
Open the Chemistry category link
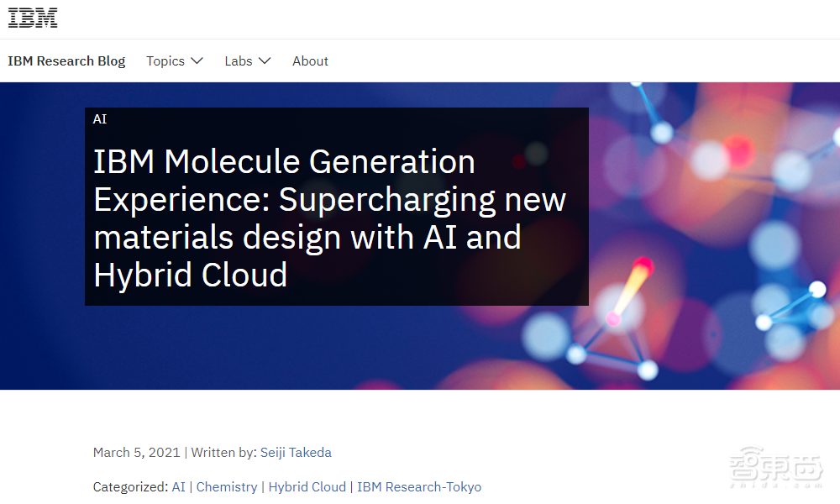[227, 487]
